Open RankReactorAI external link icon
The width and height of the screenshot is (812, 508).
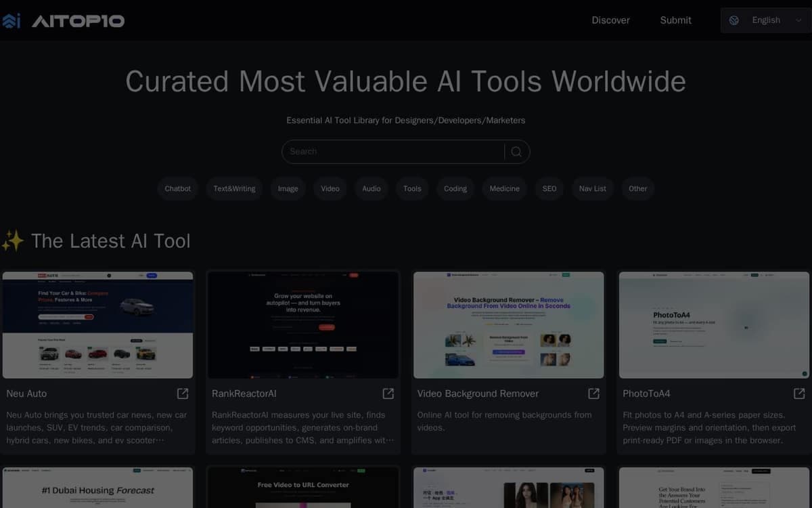388,394
